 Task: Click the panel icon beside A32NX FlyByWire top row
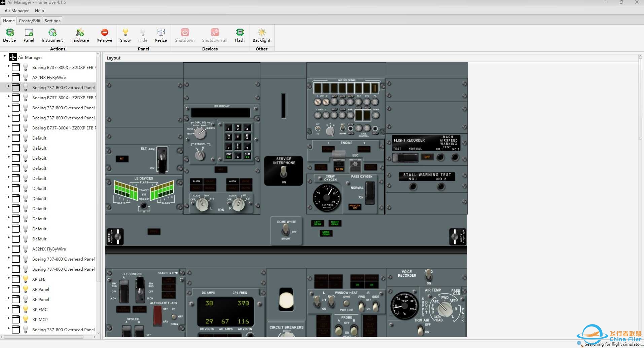click(16, 77)
